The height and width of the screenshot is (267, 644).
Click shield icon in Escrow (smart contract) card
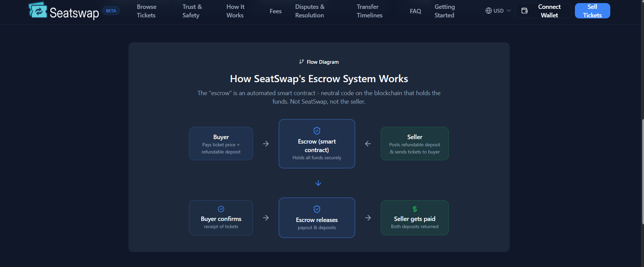pos(317,131)
